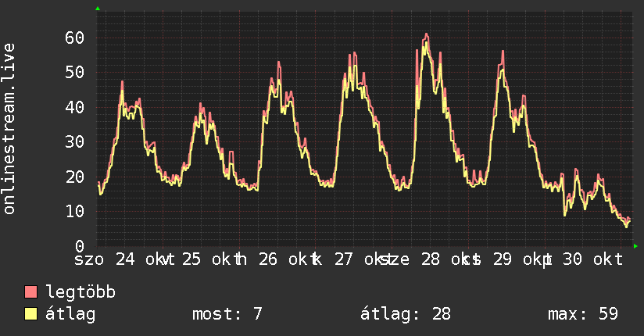Click the pink legtöbb legend color swatch
Screen dimensions: 644x336
pyautogui.click(x=30, y=291)
